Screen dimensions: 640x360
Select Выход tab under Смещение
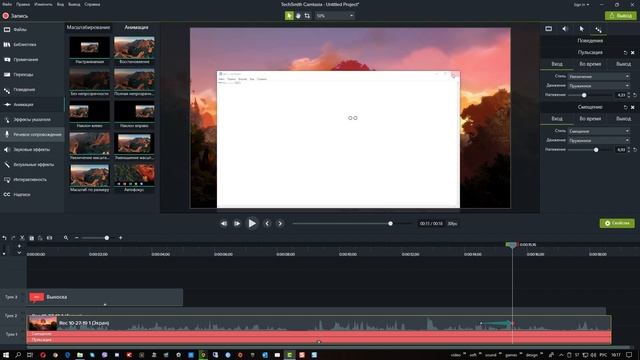click(x=623, y=118)
